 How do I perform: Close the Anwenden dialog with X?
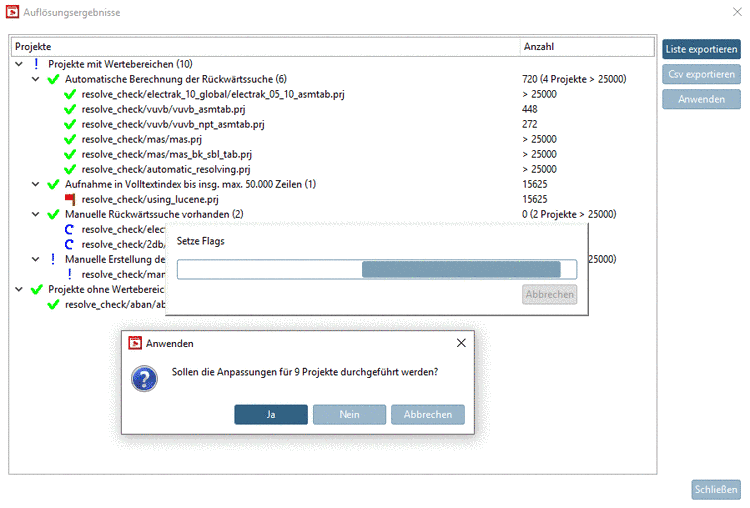[461, 343]
